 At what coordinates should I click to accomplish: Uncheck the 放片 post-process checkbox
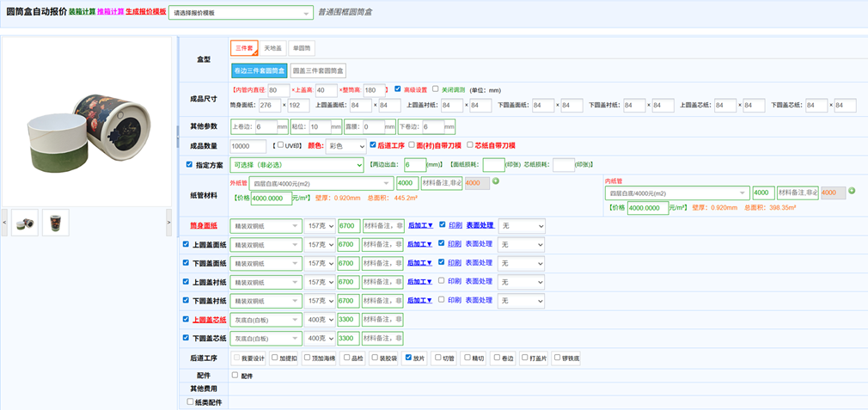pos(408,358)
